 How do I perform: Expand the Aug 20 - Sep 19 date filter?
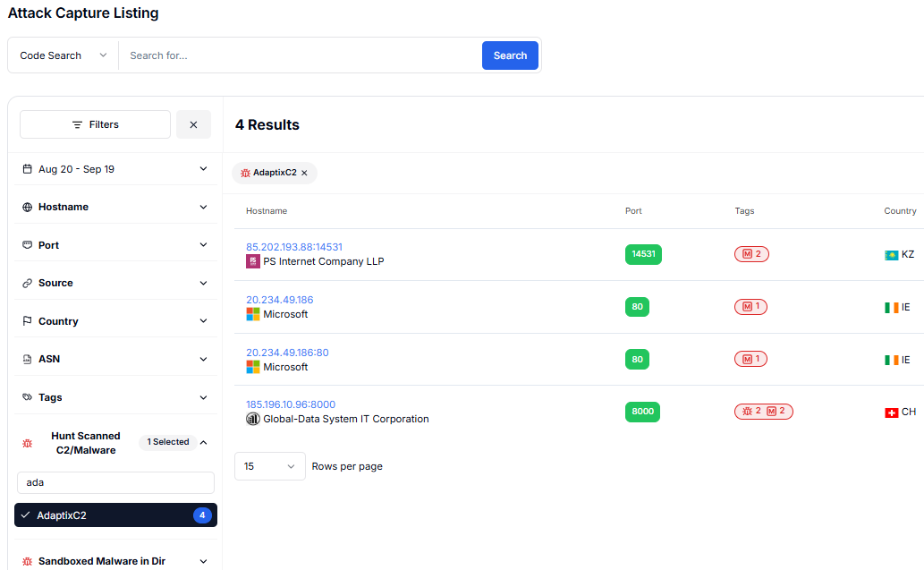114,169
